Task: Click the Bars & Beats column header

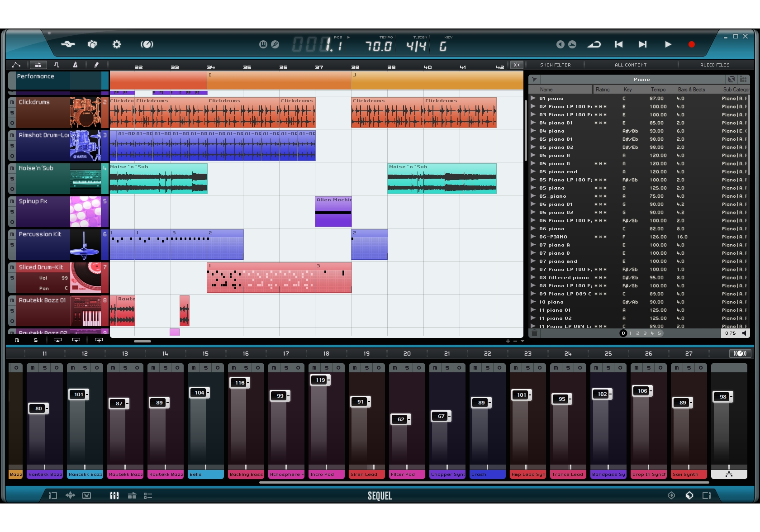Action: pyautogui.click(x=691, y=90)
